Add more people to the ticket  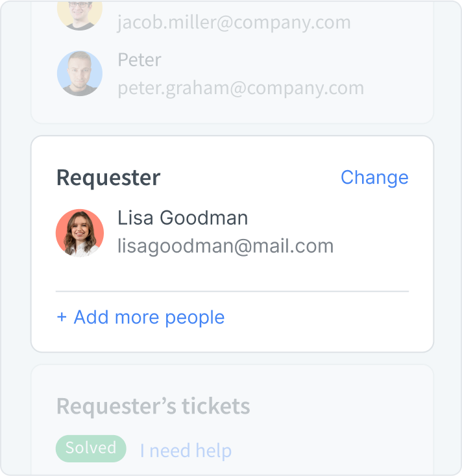click(149, 318)
